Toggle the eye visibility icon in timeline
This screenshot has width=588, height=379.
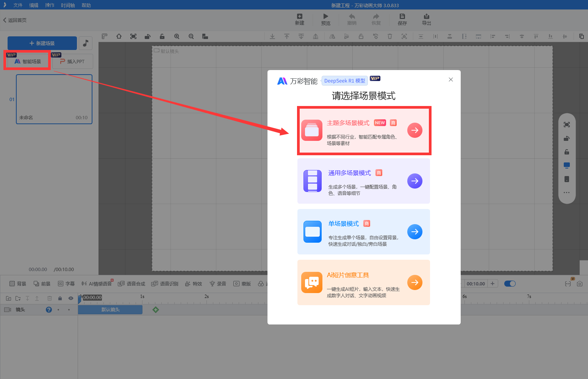[70, 298]
